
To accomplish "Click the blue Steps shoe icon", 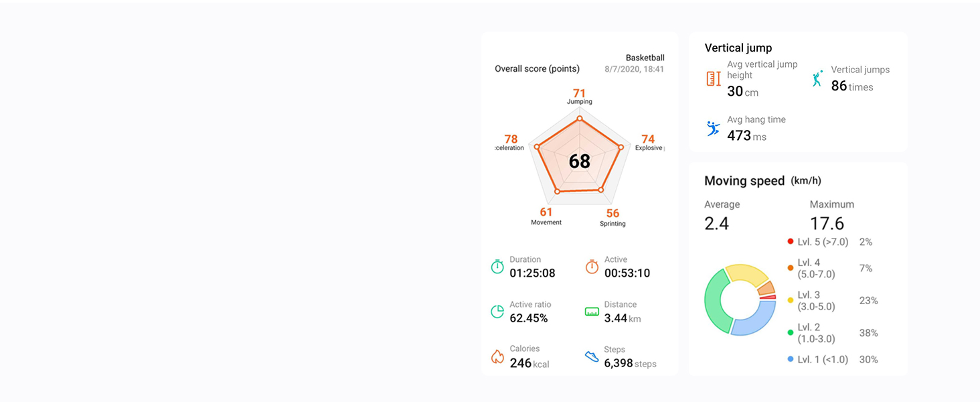I will (x=592, y=356).
